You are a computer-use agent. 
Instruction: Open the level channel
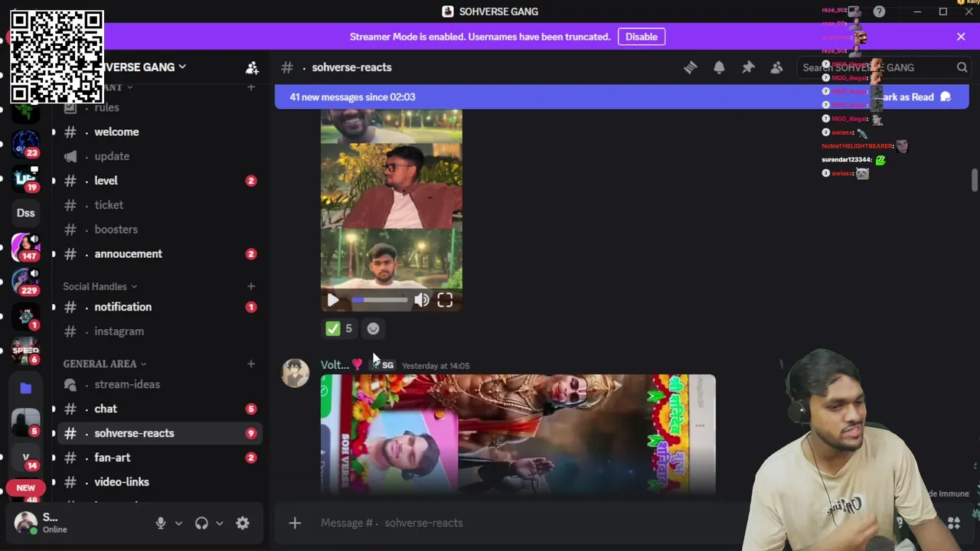pos(158,181)
